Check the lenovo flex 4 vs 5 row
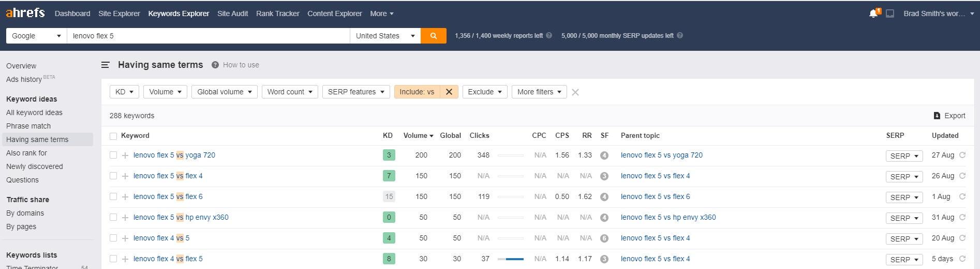Image resolution: width=980 pixels, height=269 pixels. coord(113,238)
